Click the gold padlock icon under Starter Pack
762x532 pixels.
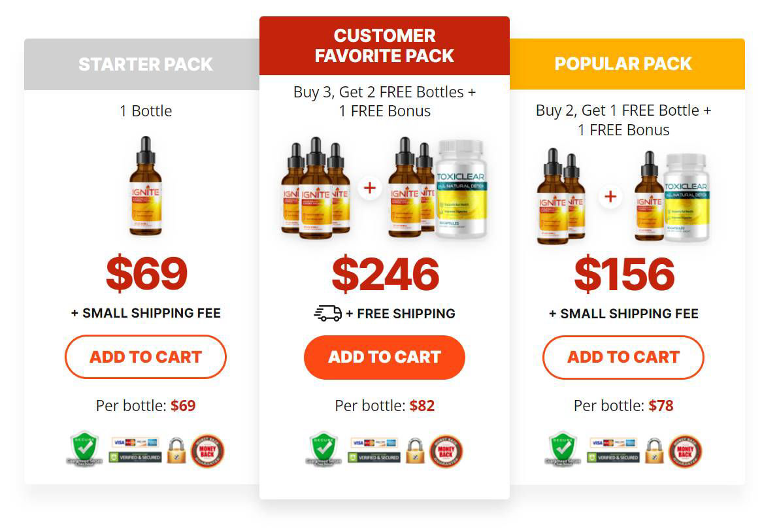(175, 450)
